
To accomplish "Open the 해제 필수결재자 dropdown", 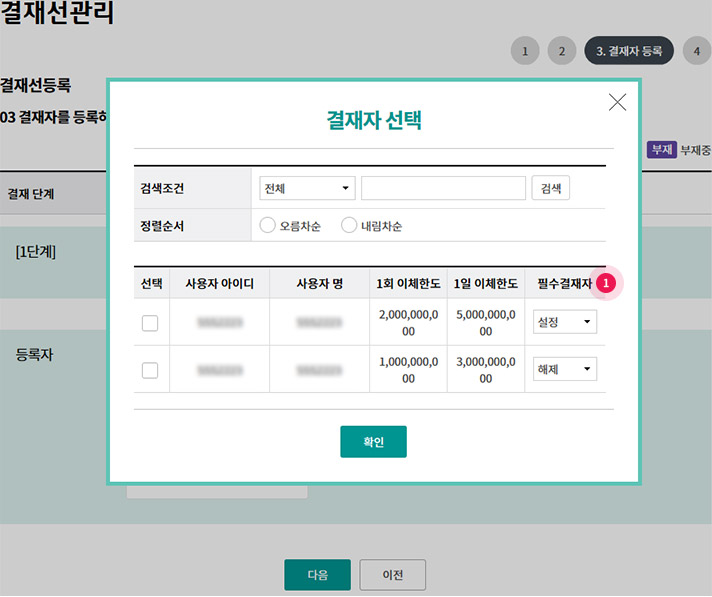I will 565,370.
